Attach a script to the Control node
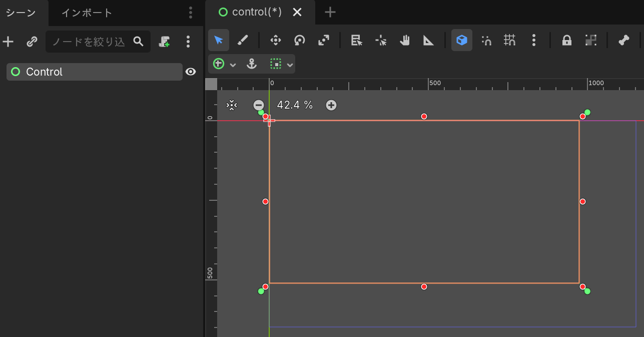The height and width of the screenshot is (337, 644). [x=164, y=42]
